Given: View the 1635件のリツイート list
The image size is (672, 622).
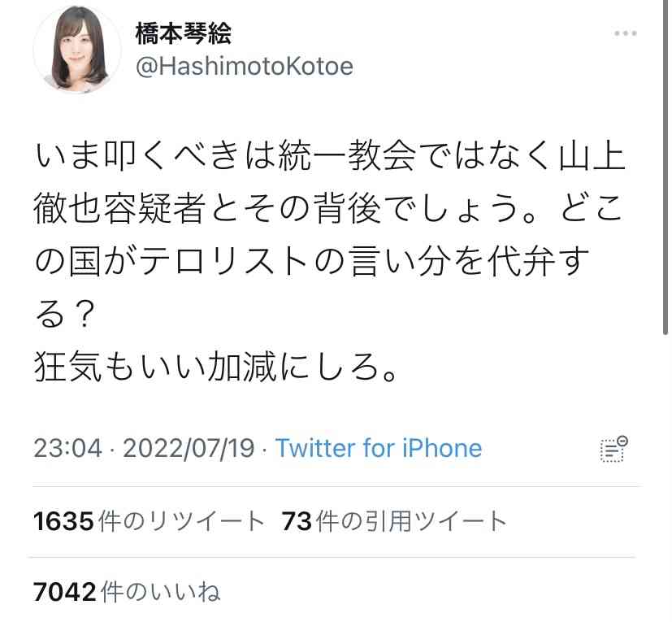Looking at the screenshot, I should [149, 521].
